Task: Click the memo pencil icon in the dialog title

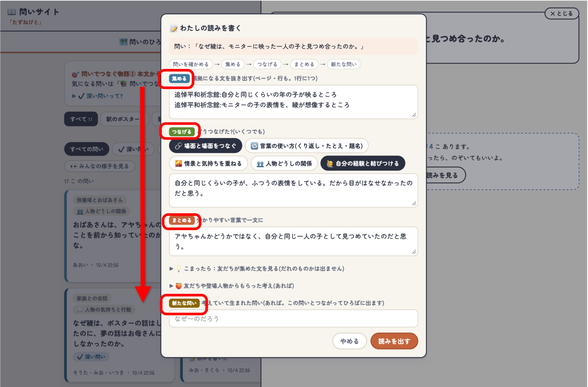Action: 174,28
